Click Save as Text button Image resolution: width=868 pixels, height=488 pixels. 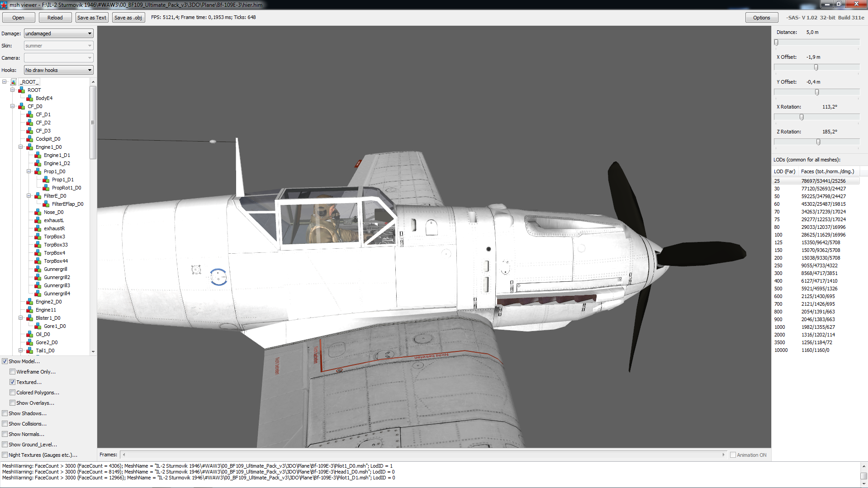click(x=92, y=18)
